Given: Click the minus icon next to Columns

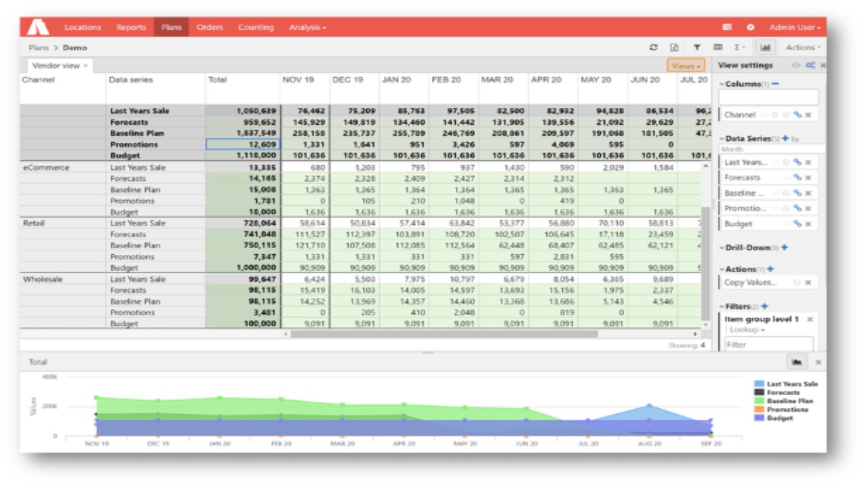Looking at the screenshot, I should pos(775,83).
